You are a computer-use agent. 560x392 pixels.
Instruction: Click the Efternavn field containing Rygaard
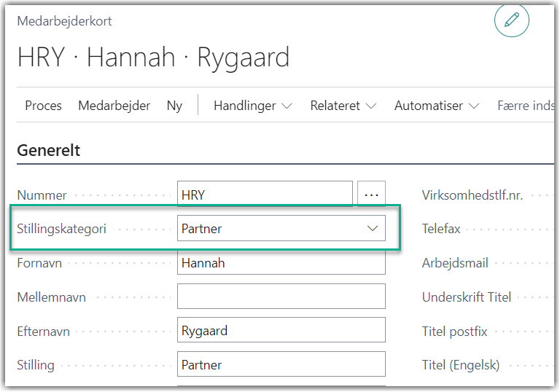[281, 331]
